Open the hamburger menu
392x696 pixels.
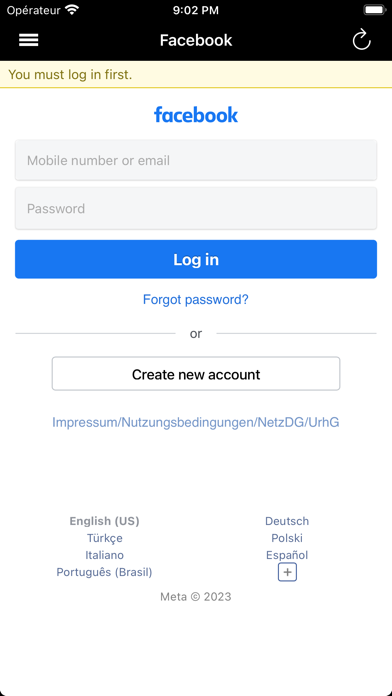pos(28,40)
